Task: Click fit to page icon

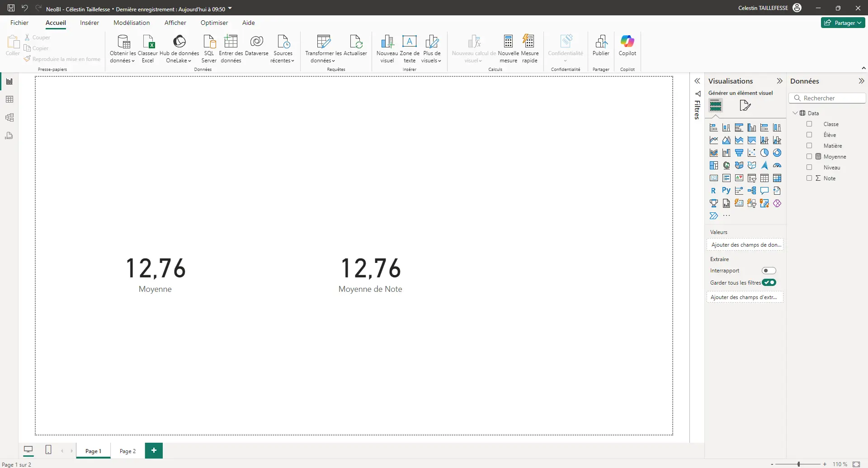Action: tap(856, 464)
